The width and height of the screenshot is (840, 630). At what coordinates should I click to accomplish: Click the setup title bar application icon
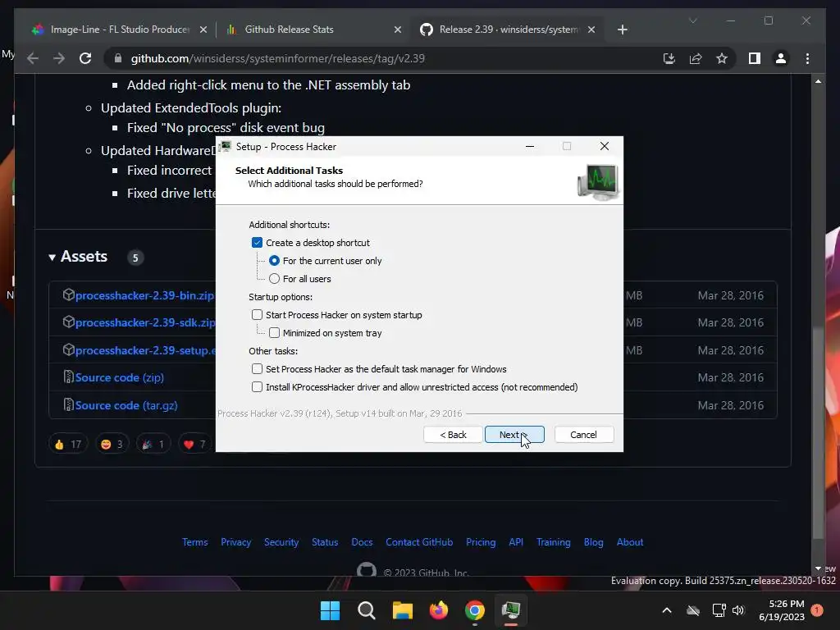tap(226, 146)
